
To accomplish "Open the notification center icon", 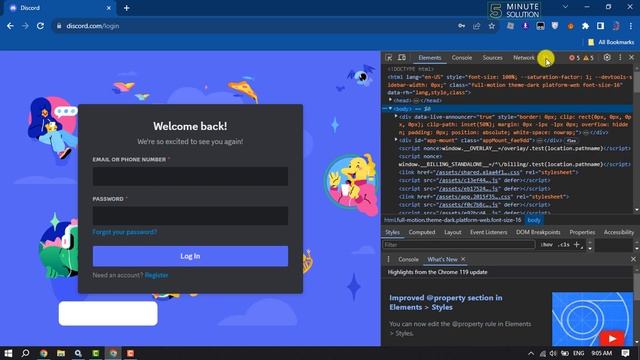I will pos(625,353).
